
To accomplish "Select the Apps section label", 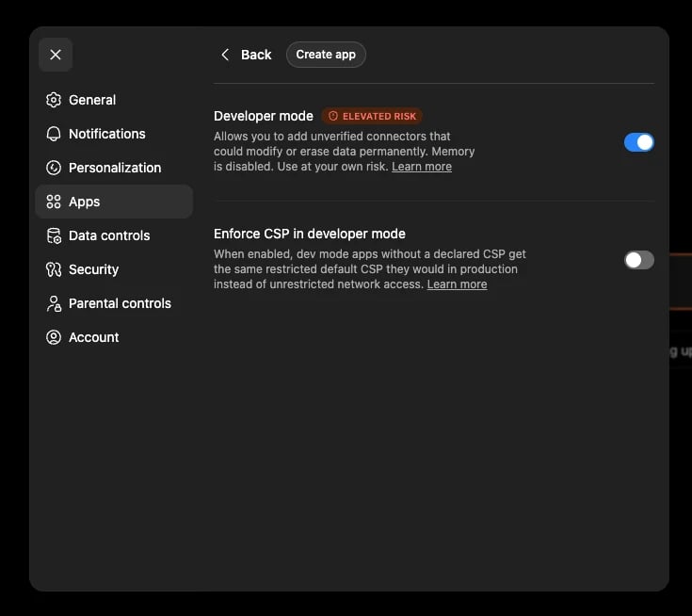I will (x=85, y=202).
